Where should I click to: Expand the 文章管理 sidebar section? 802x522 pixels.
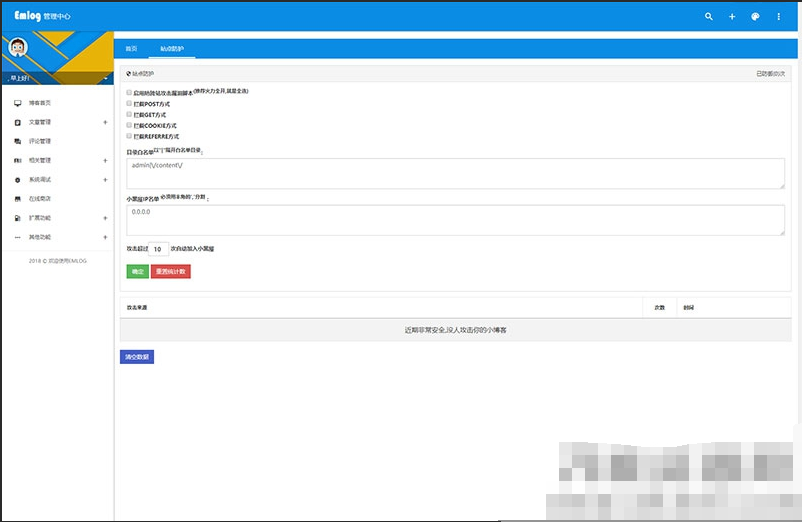point(105,122)
